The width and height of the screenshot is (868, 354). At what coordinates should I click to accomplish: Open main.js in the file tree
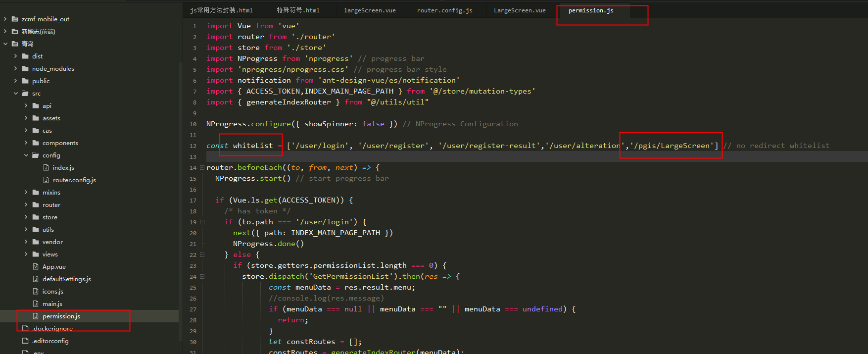point(52,303)
